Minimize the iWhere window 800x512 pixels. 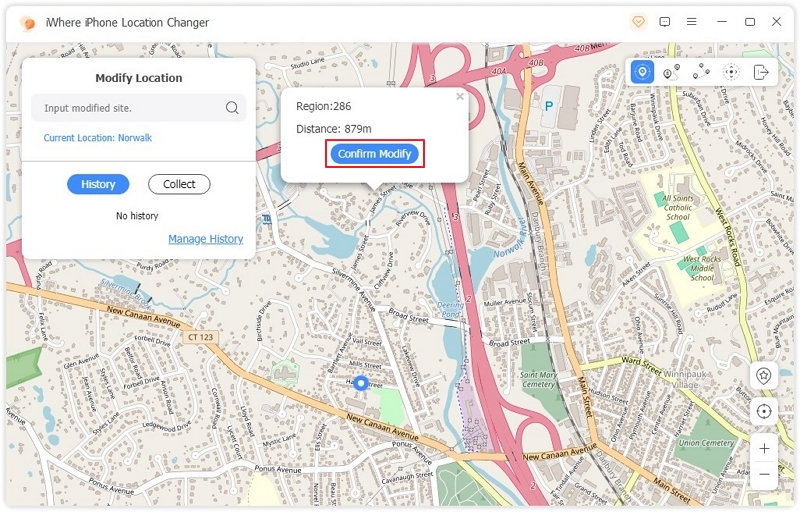point(722,22)
